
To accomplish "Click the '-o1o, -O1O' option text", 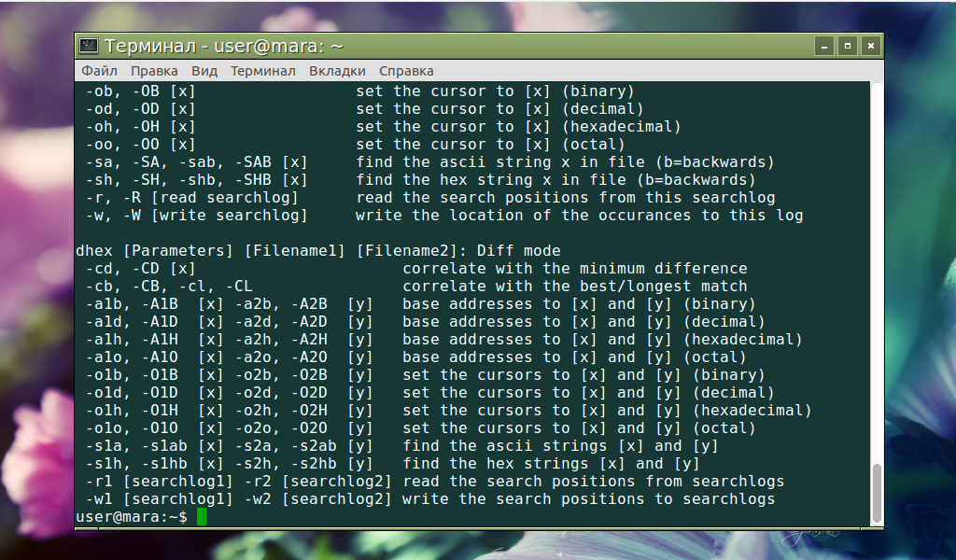I will click(132, 427).
